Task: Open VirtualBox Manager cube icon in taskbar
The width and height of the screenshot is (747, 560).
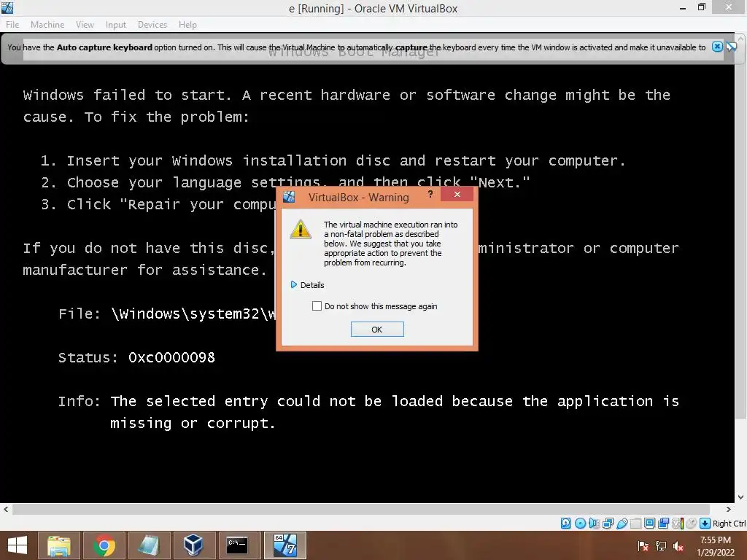Action: pyautogui.click(x=193, y=545)
